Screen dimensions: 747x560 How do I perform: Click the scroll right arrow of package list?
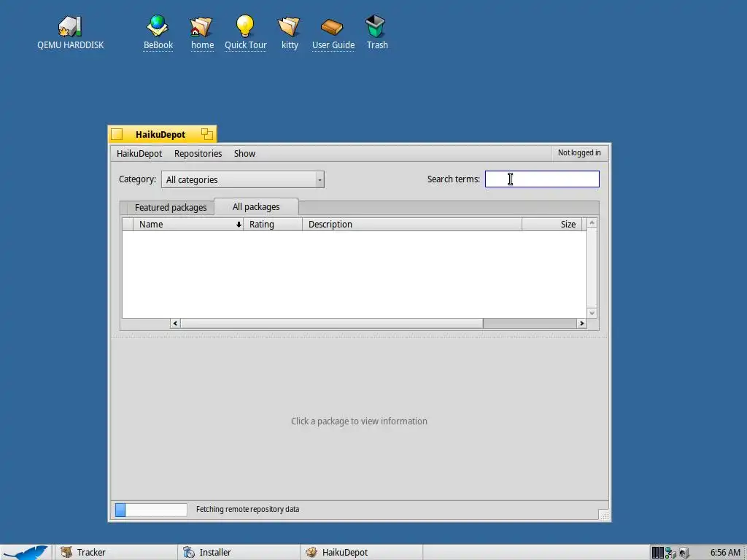[x=581, y=323]
